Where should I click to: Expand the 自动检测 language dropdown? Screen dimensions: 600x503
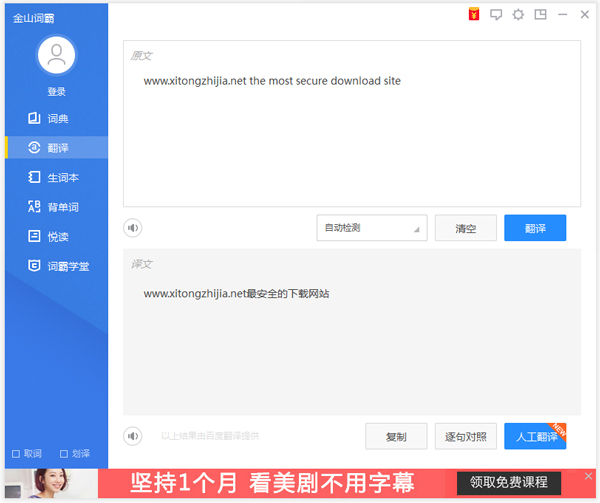[x=372, y=228]
